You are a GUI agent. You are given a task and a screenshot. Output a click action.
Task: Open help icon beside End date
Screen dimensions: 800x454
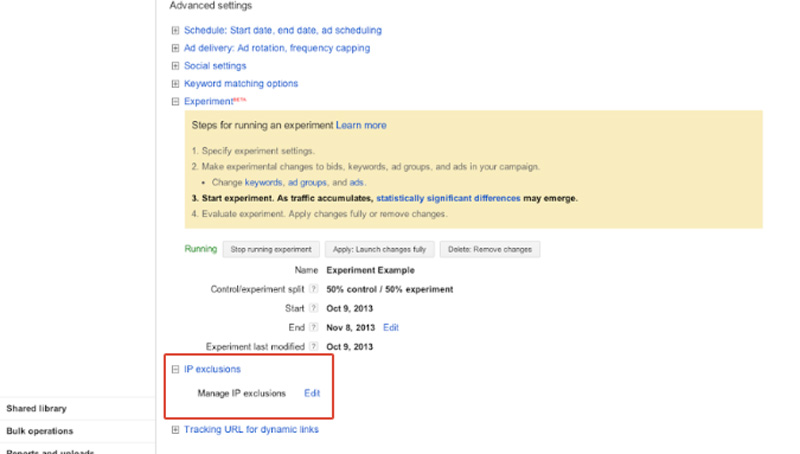point(314,328)
